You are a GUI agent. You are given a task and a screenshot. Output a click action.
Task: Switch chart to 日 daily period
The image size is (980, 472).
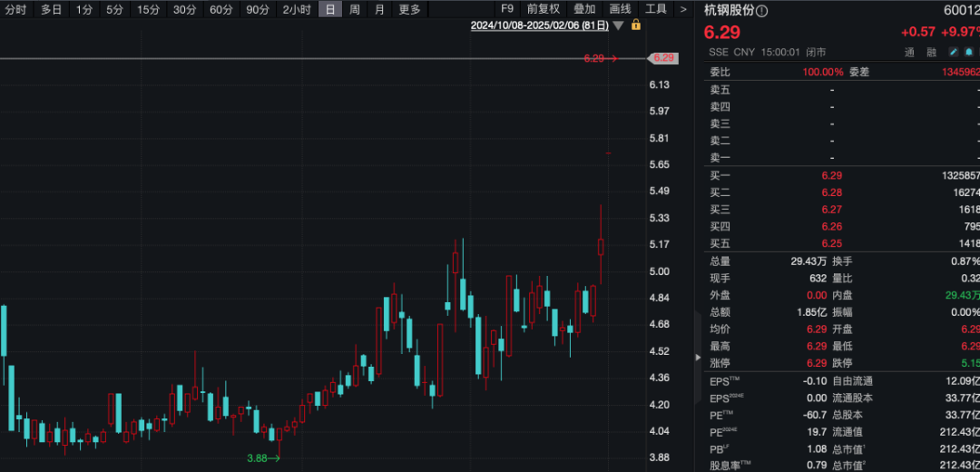[x=329, y=9]
